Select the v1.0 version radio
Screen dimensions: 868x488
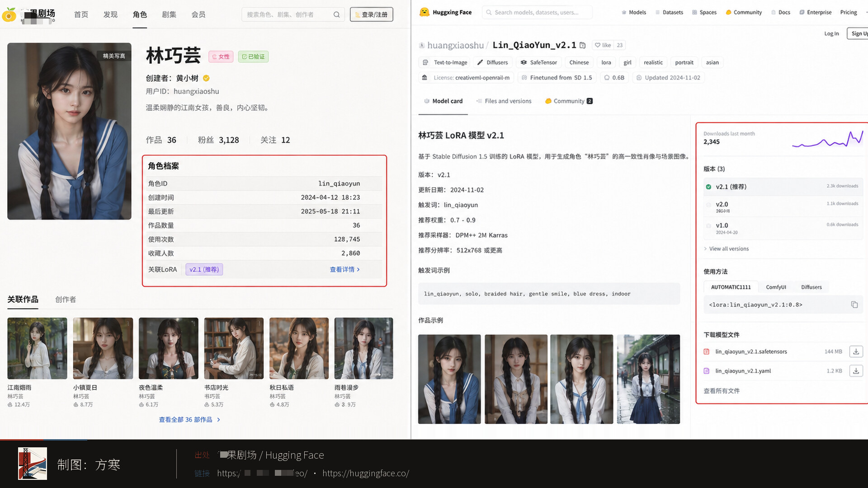708,225
